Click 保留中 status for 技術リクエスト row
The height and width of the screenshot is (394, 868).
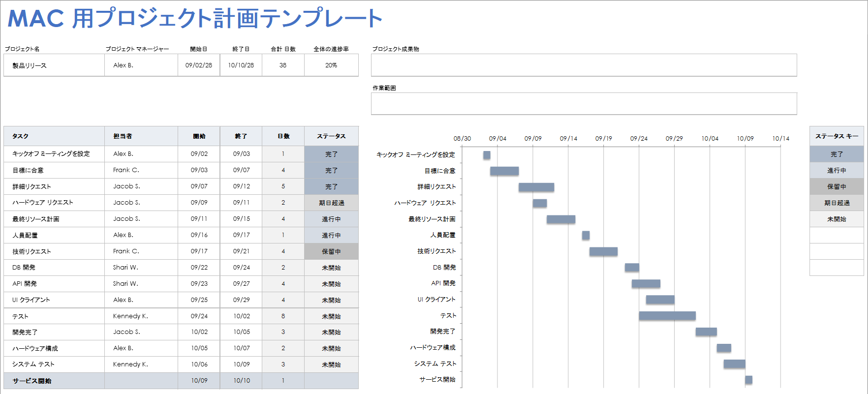pos(331,251)
